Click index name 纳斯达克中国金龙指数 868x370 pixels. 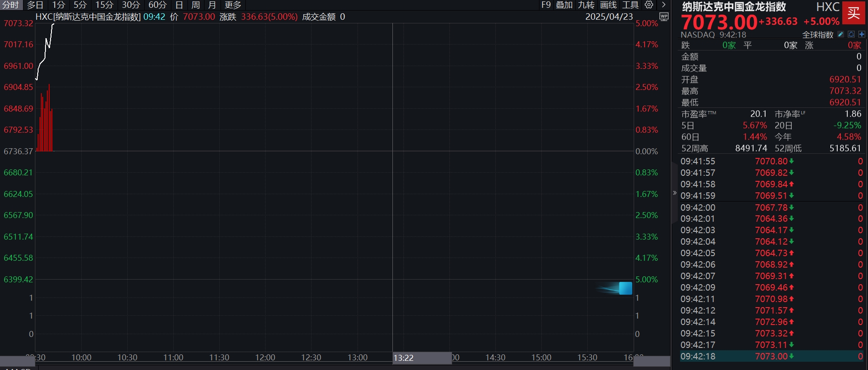734,7
